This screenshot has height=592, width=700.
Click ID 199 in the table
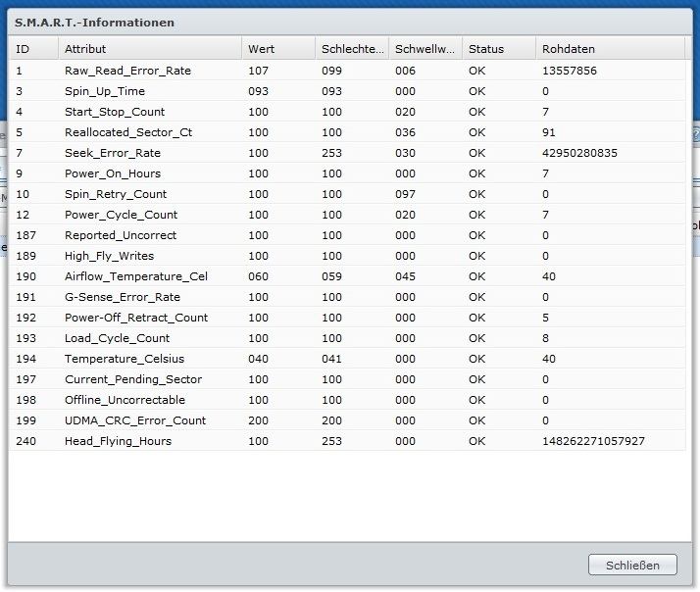click(25, 420)
